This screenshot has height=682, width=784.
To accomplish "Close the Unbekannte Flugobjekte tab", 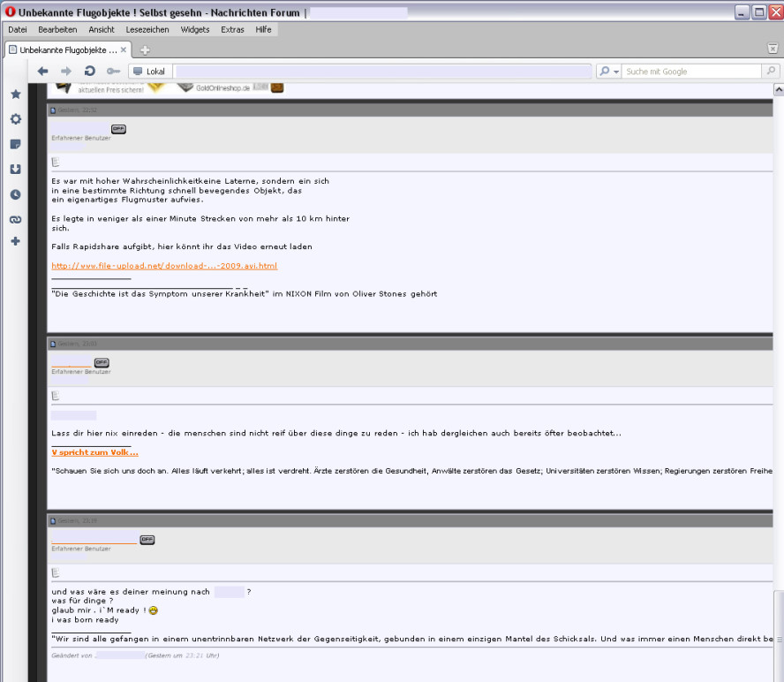I will pyautogui.click(x=124, y=49).
